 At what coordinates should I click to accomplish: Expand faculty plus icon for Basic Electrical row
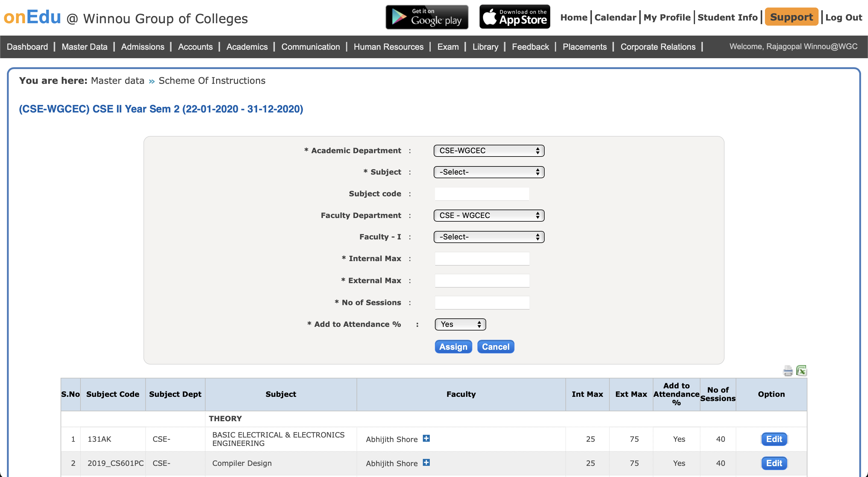coord(426,438)
